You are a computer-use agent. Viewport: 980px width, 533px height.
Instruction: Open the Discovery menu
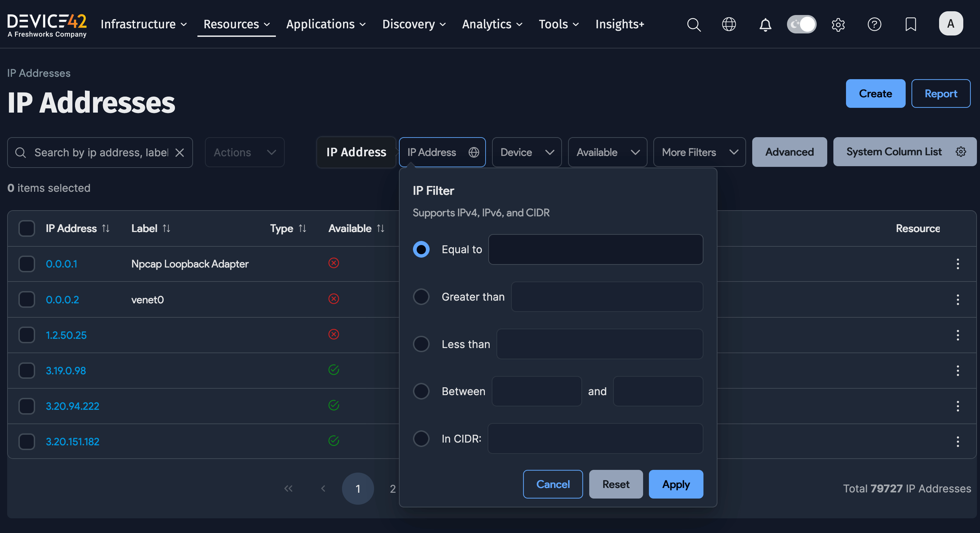tap(414, 24)
